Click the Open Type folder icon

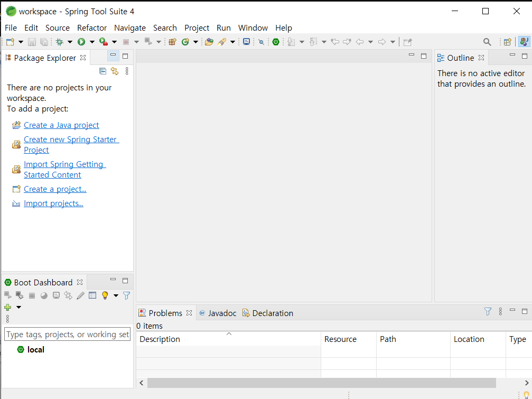(209, 42)
